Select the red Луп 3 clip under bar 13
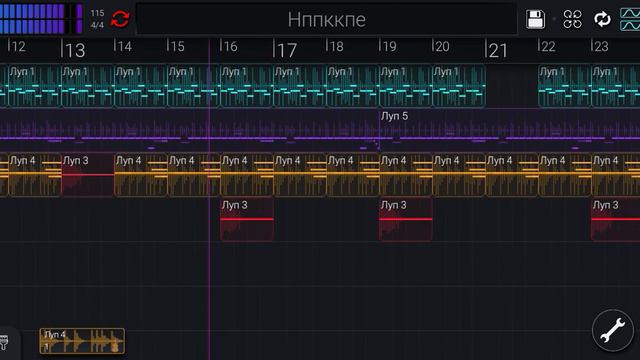The height and width of the screenshot is (360, 640). pos(88,175)
